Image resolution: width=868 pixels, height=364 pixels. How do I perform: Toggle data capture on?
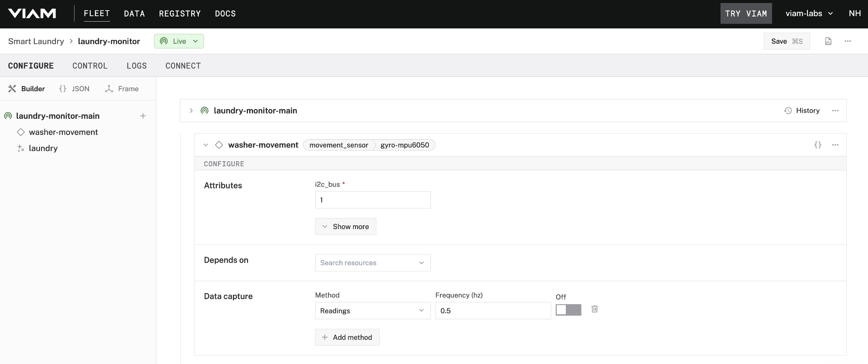click(x=568, y=310)
